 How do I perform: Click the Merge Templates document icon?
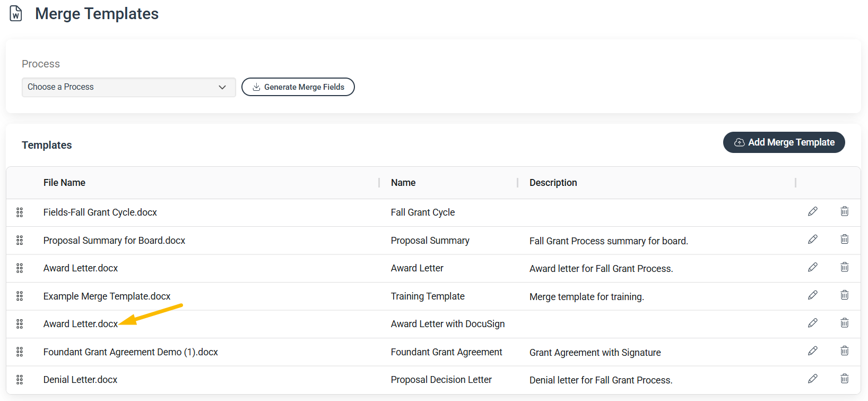coord(16,13)
